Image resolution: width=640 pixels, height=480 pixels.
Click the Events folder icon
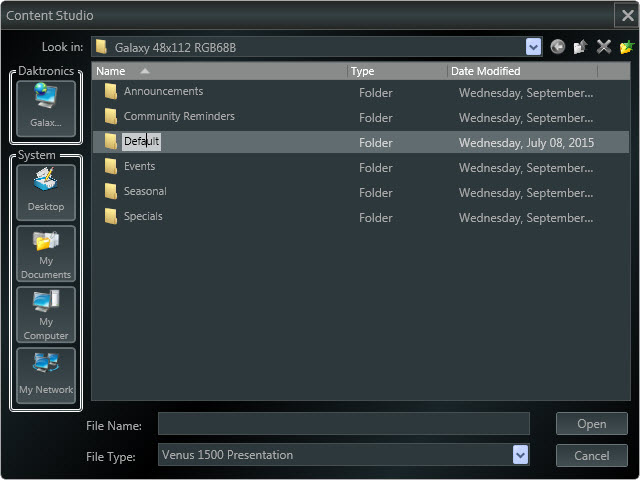click(111, 167)
